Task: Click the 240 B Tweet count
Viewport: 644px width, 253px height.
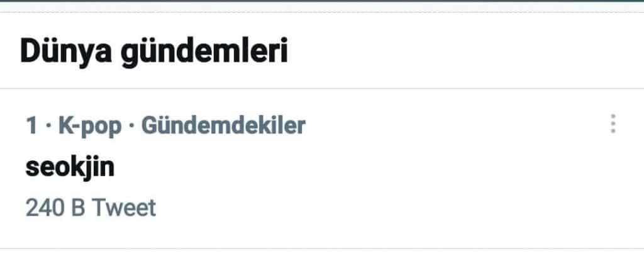Action: tap(91, 208)
